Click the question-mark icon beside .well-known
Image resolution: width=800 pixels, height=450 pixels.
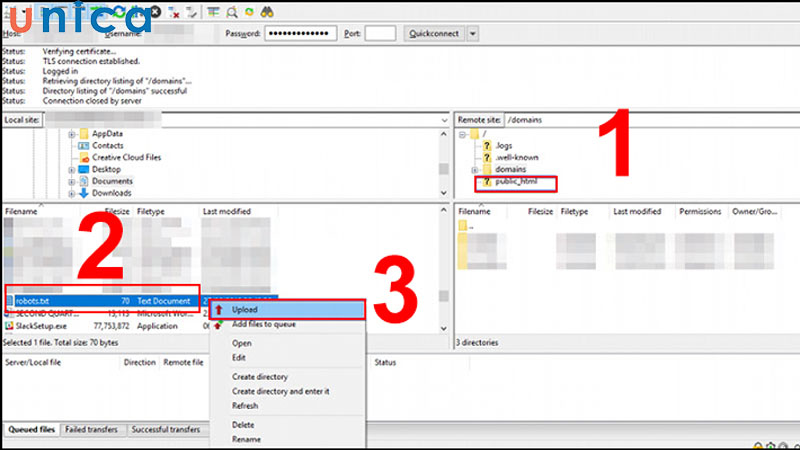pyautogui.click(x=487, y=158)
